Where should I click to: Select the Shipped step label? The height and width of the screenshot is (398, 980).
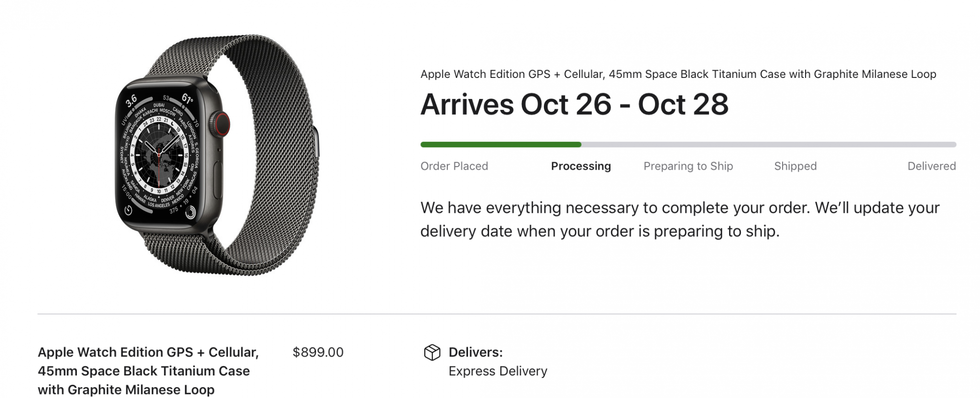click(x=795, y=166)
